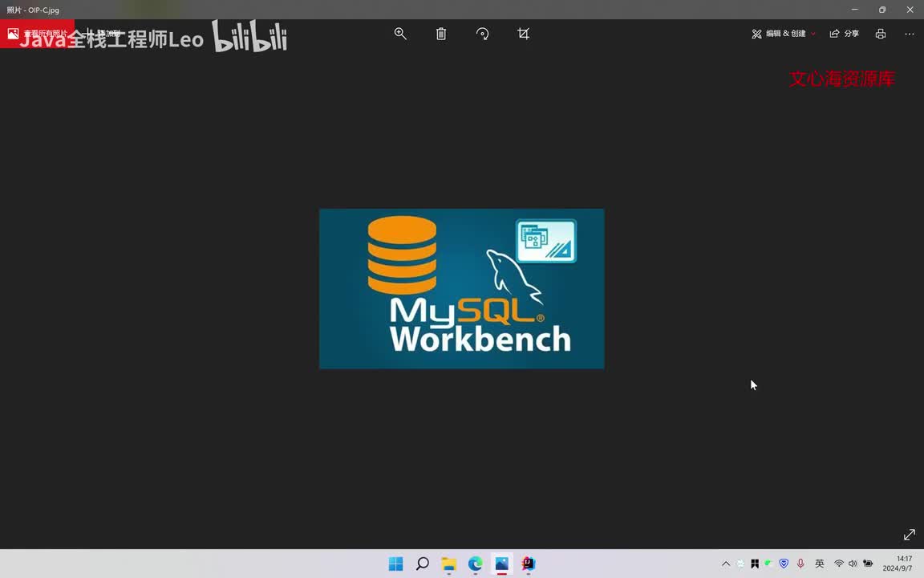Close the Photos window
The height and width of the screenshot is (578, 924).
pyautogui.click(x=910, y=10)
